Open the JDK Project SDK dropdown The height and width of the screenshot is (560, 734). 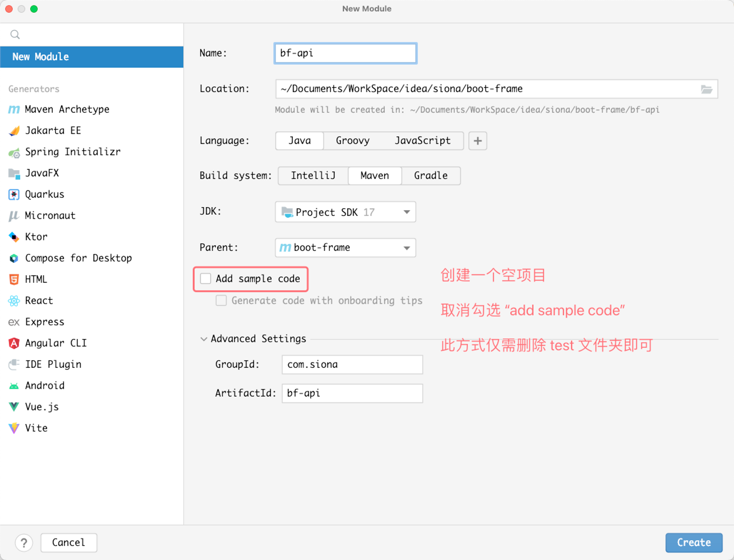[345, 212]
